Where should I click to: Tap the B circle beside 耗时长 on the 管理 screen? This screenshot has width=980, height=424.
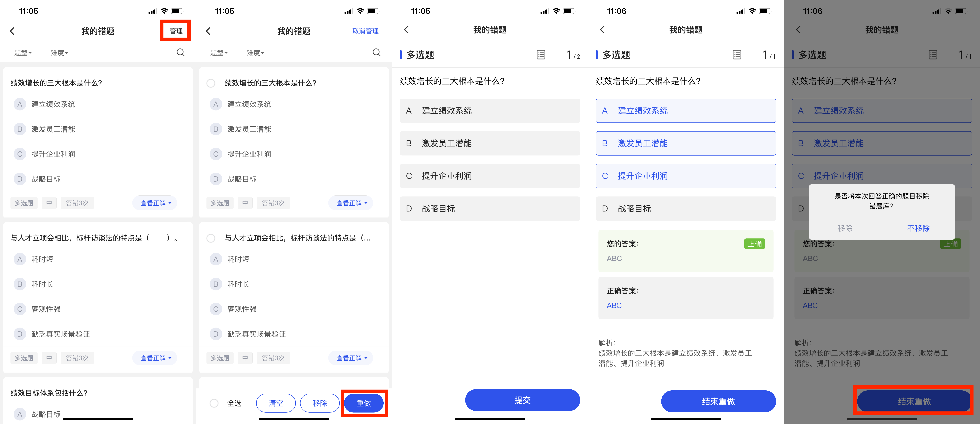click(20, 284)
